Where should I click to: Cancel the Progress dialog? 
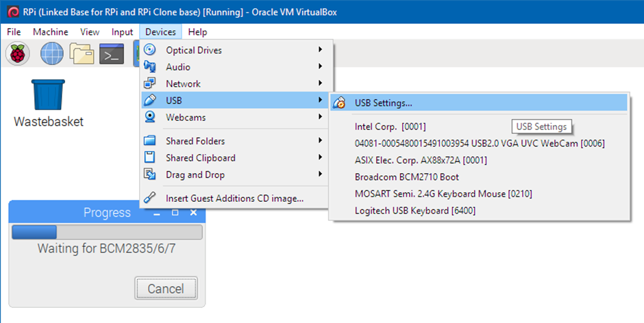pos(166,289)
